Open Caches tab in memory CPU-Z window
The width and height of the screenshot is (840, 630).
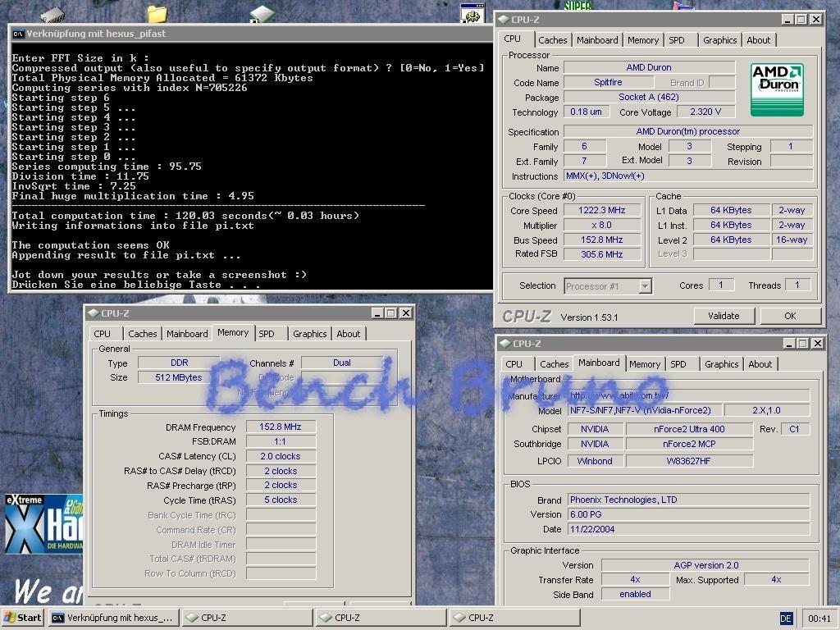click(143, 334)
